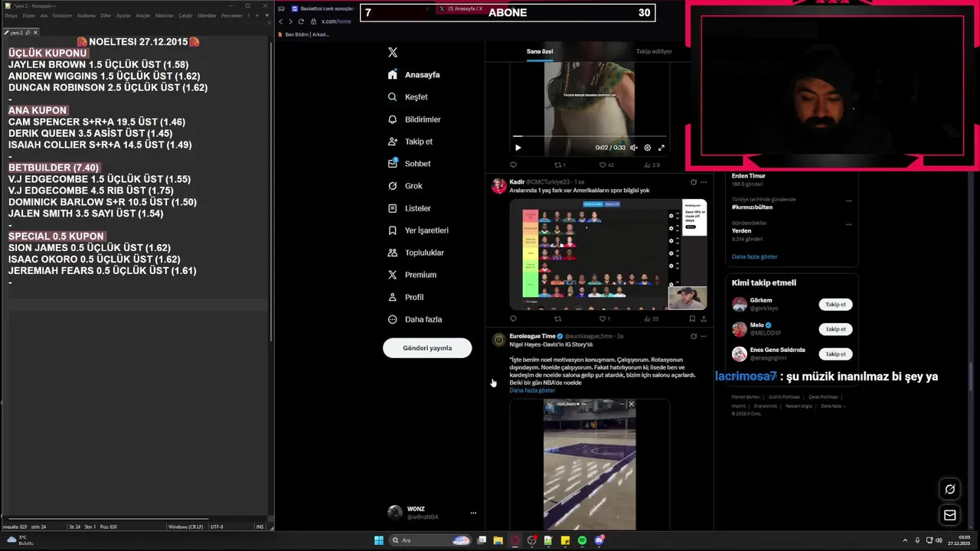The image size is (980, 551).
Task: Open Notepad++ Ayarlar menu
Action: (123, 15)
